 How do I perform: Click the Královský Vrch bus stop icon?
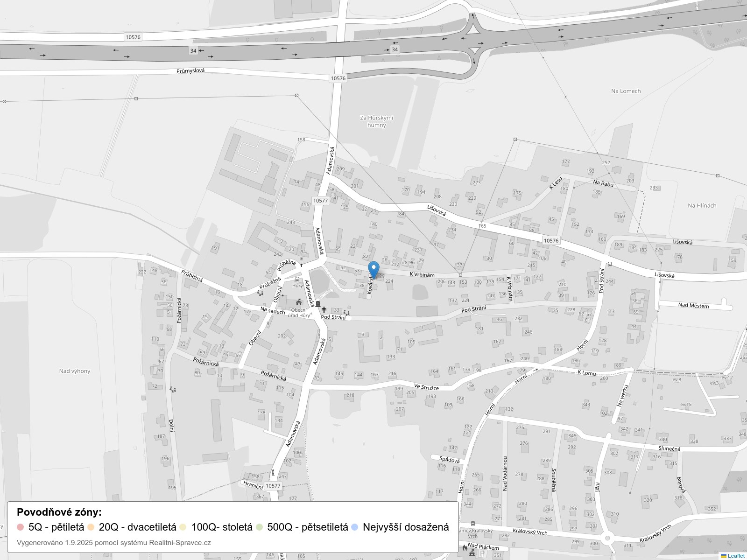(473, 524)
